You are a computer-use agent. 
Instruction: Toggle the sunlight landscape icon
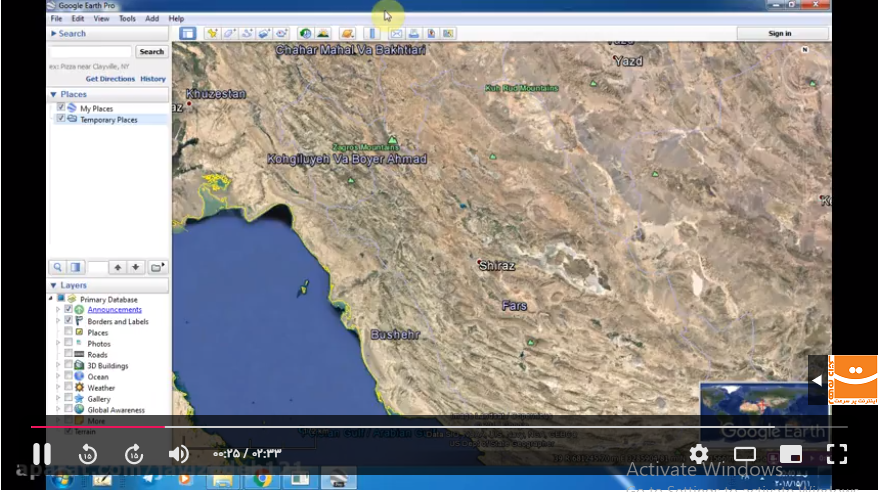click(323, 33)
